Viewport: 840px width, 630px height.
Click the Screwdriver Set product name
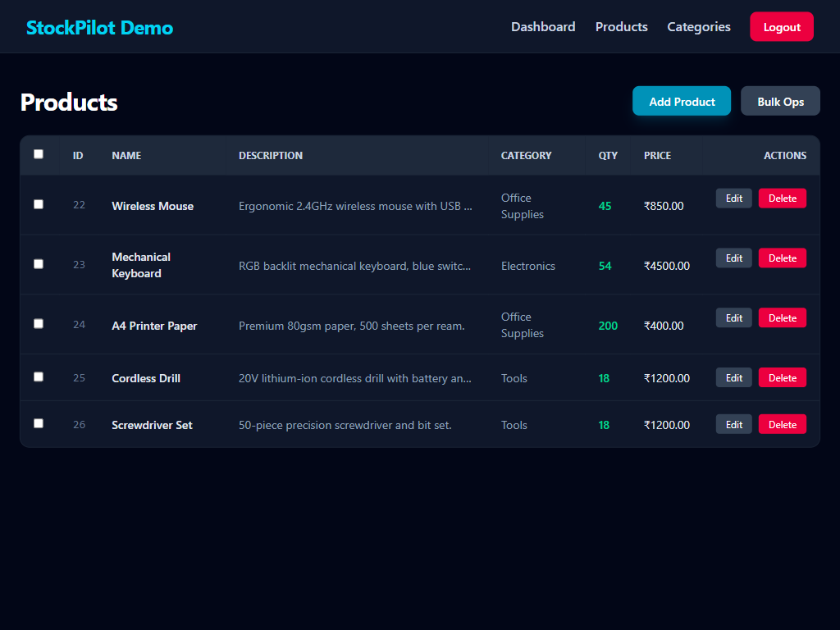point(152,425)
